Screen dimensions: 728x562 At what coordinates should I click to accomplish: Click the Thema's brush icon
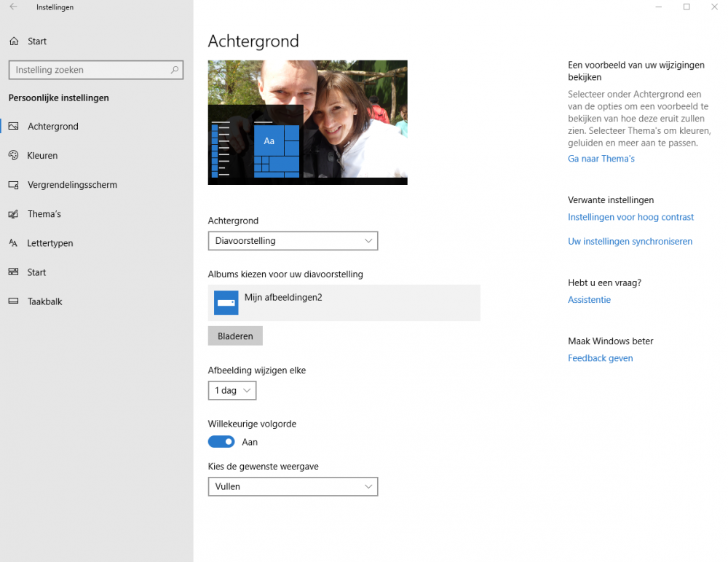13,214
